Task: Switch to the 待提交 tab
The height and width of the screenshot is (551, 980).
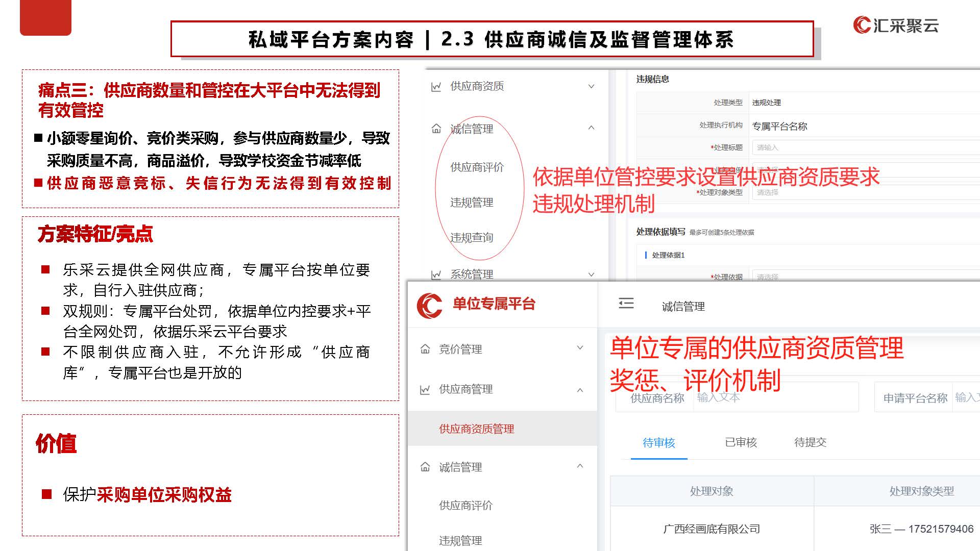Action: pos(811,442)
